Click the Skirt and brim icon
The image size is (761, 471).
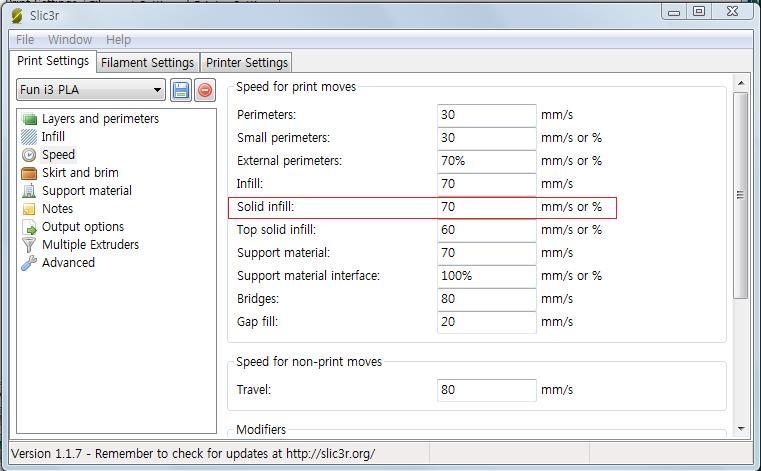tap(29, 173)
